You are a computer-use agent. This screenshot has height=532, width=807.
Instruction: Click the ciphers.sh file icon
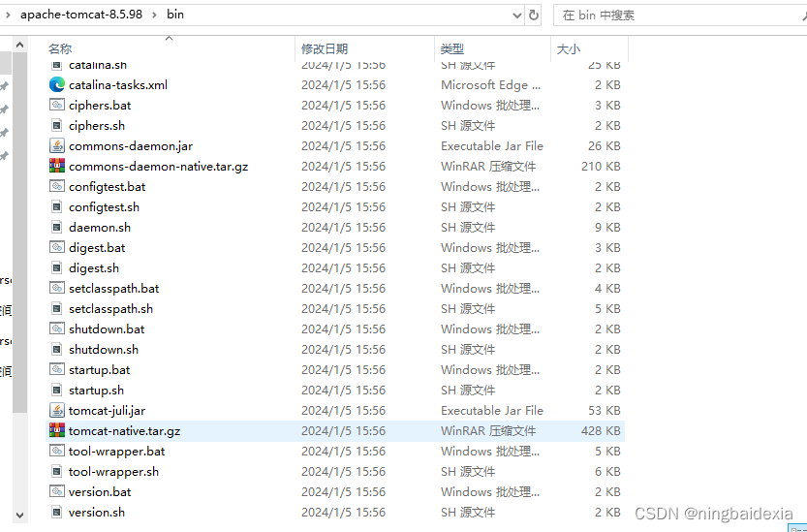[x=56, y=125]
